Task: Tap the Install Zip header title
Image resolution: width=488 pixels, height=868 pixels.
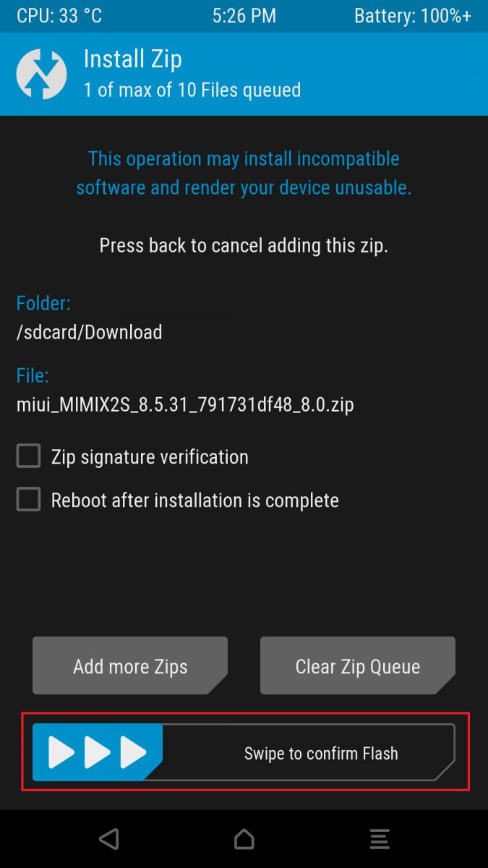Action: [132, 59]
